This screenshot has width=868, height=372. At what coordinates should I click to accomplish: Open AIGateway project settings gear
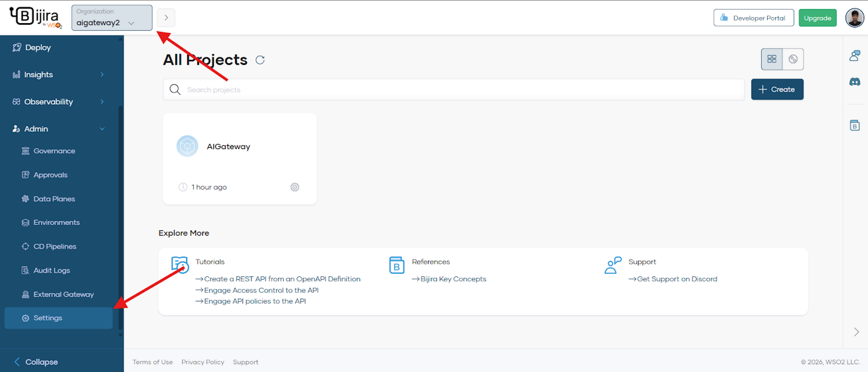click(x=295, y=187)
